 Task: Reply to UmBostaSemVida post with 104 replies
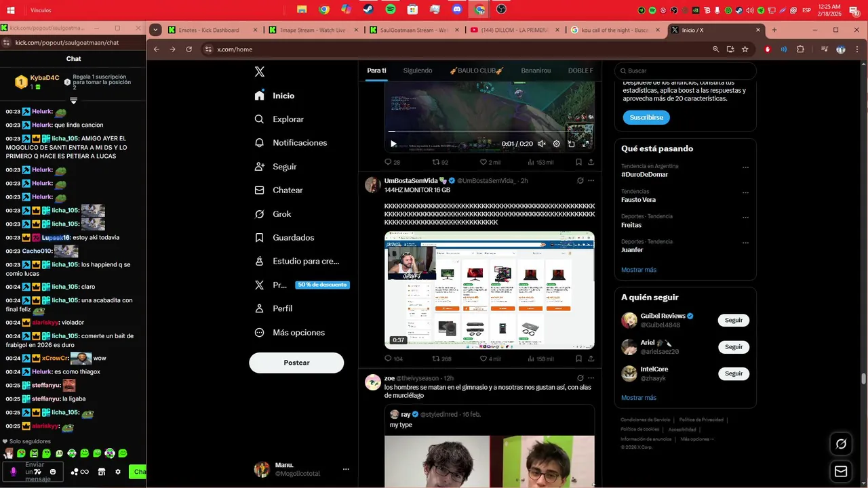coord(394,359)
